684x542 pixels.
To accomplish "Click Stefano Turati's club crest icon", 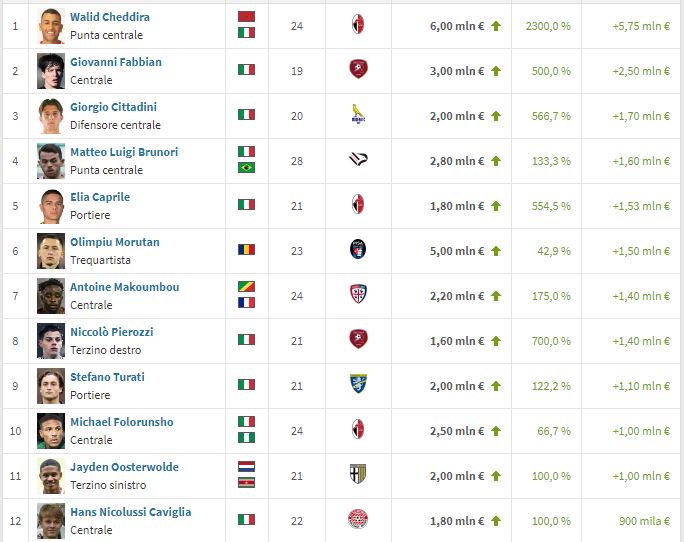I will 358,385.
